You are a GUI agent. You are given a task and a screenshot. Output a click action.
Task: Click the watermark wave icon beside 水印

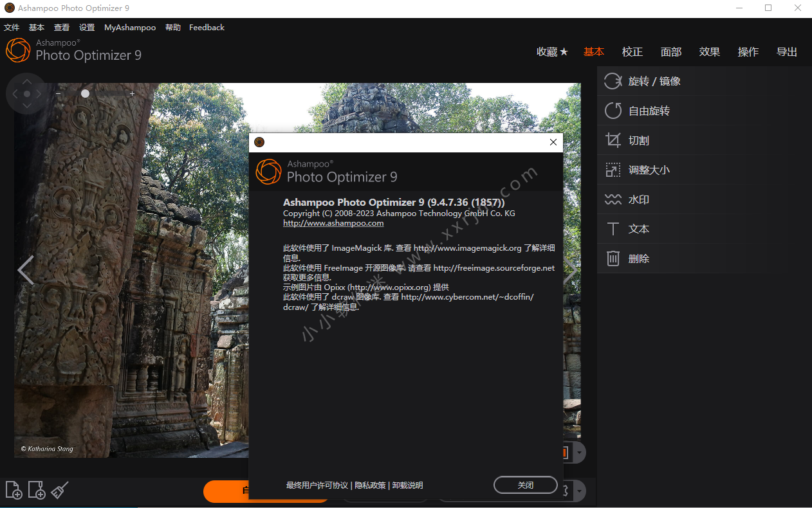613,199
